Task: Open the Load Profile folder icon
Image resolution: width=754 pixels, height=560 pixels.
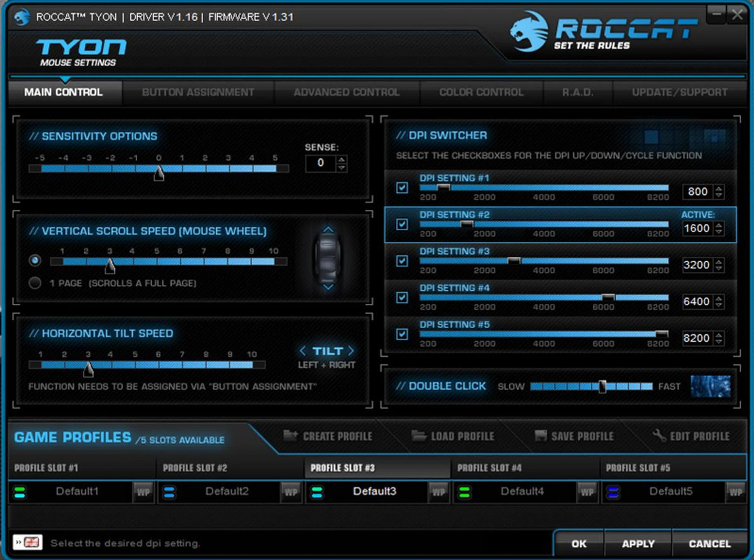Action: pyautogui.click(x=419, y=436)
